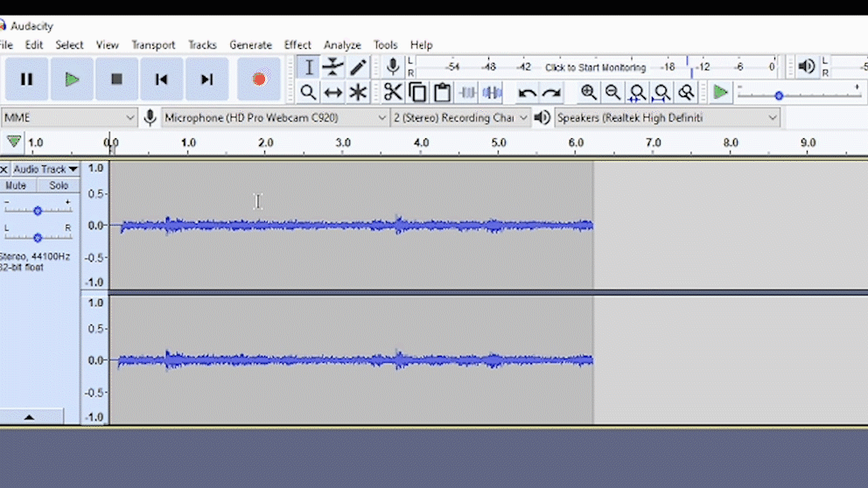868x488 pixels.
Task: Close the Audio Track with X
Action: 3,169
